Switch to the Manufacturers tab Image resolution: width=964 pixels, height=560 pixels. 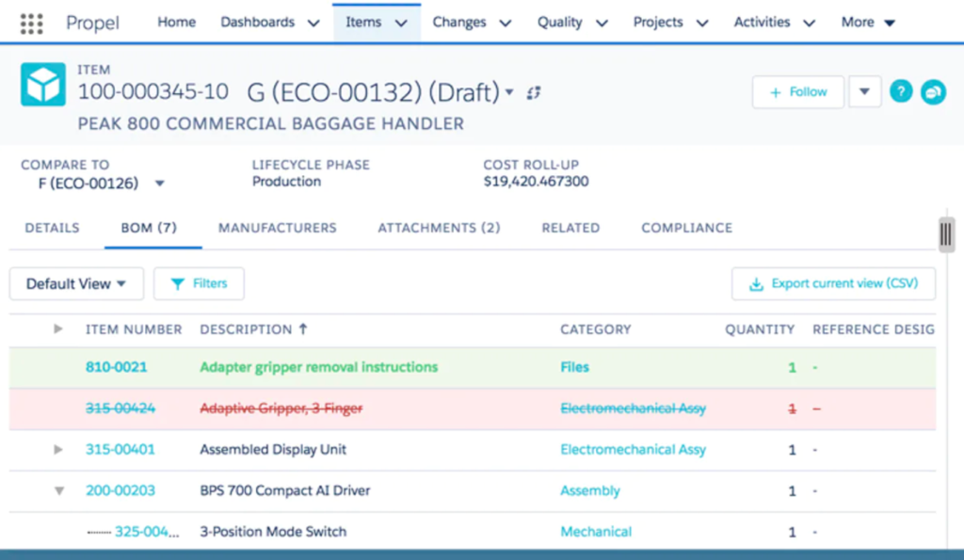[x=278, y=228]
